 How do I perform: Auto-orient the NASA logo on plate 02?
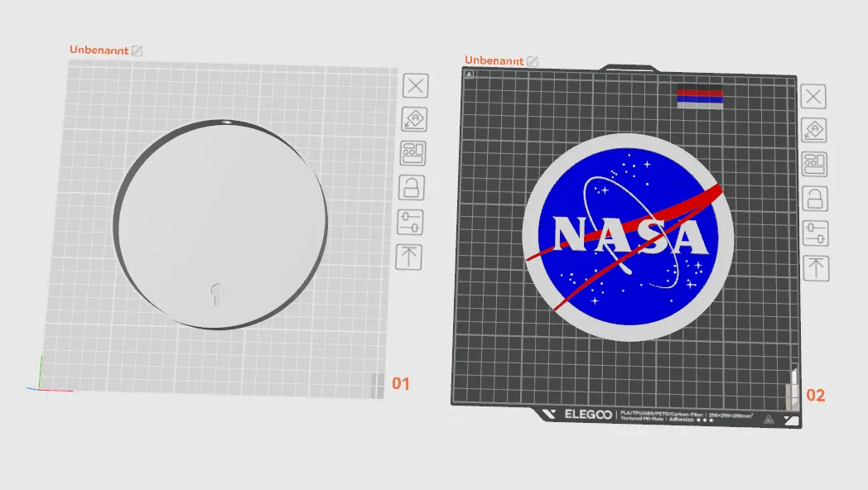click(x=813, y=130)
